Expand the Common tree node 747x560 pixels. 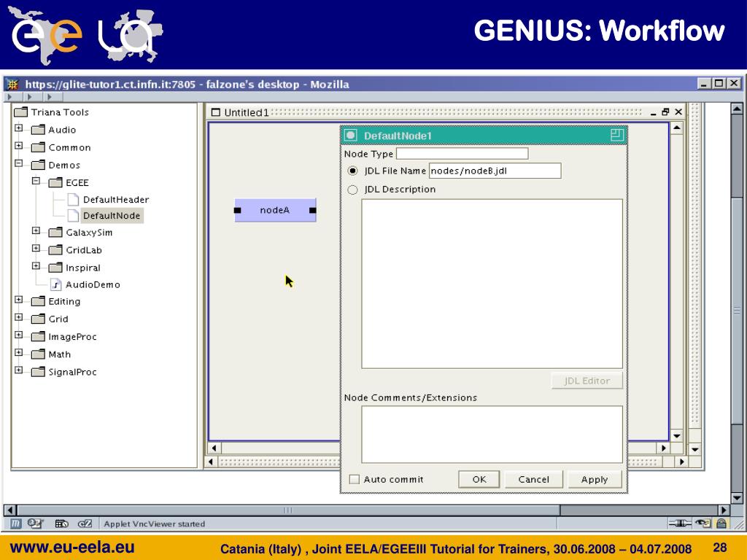(18, 146)
